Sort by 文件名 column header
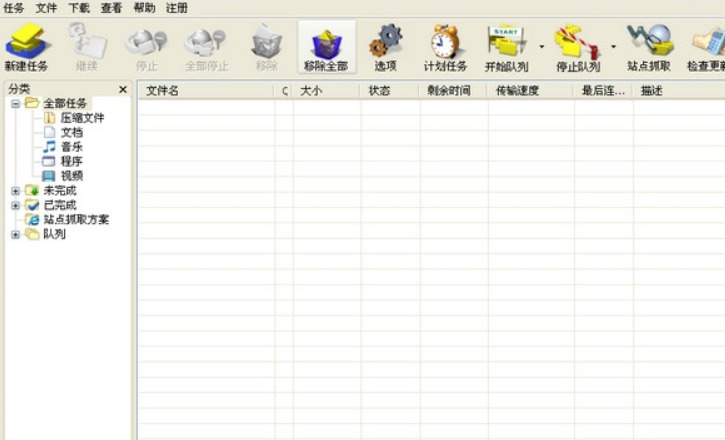 tap(206, 91)
